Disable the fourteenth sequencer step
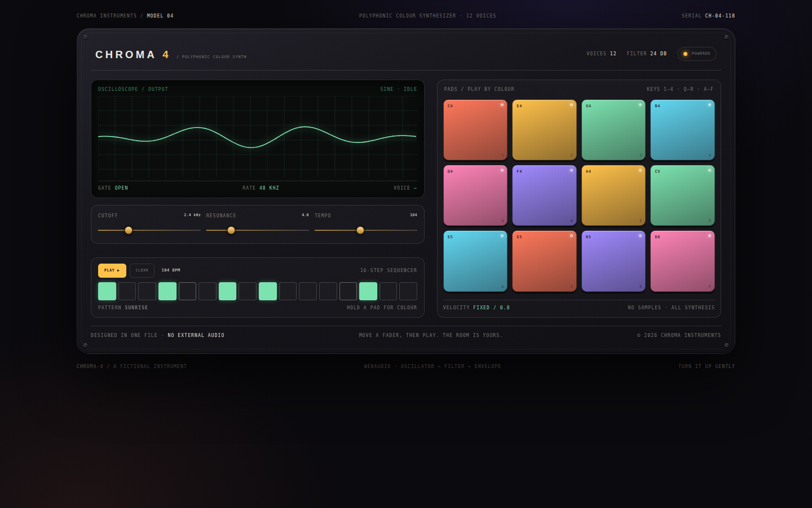This screenshot has width=812, height=508. click(x=368, y=291)
